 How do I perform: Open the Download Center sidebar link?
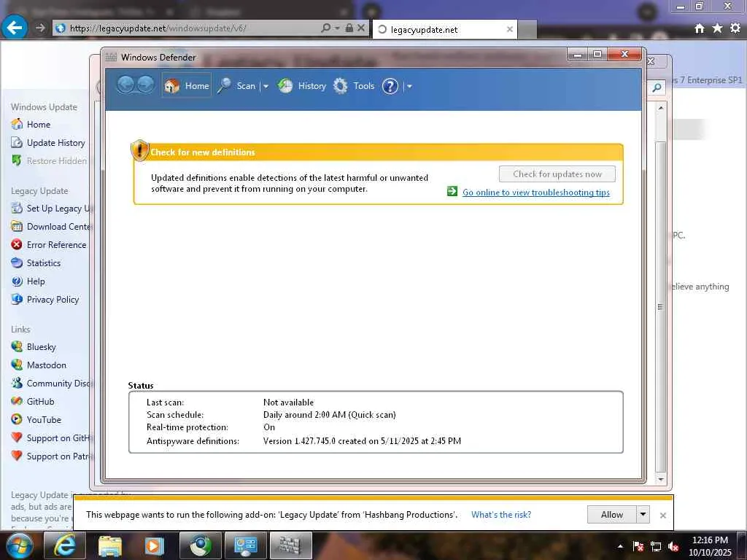coord(52,227)
